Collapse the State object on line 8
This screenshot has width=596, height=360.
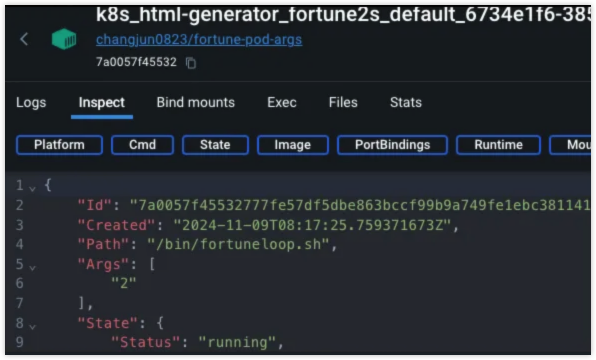coord(33,327)
